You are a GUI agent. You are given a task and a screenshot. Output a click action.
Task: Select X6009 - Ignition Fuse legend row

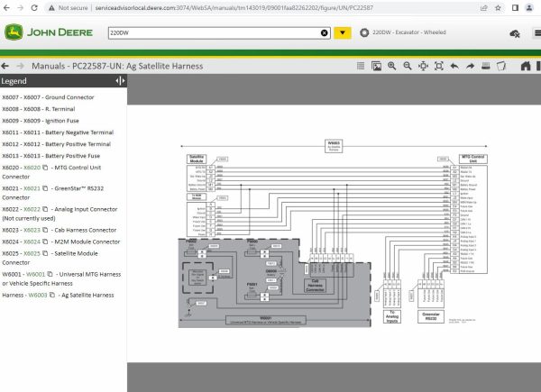point(41,121)
